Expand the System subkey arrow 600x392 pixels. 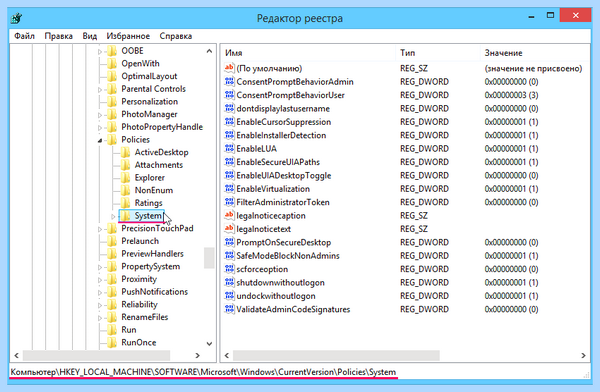(x=113, y=216)
